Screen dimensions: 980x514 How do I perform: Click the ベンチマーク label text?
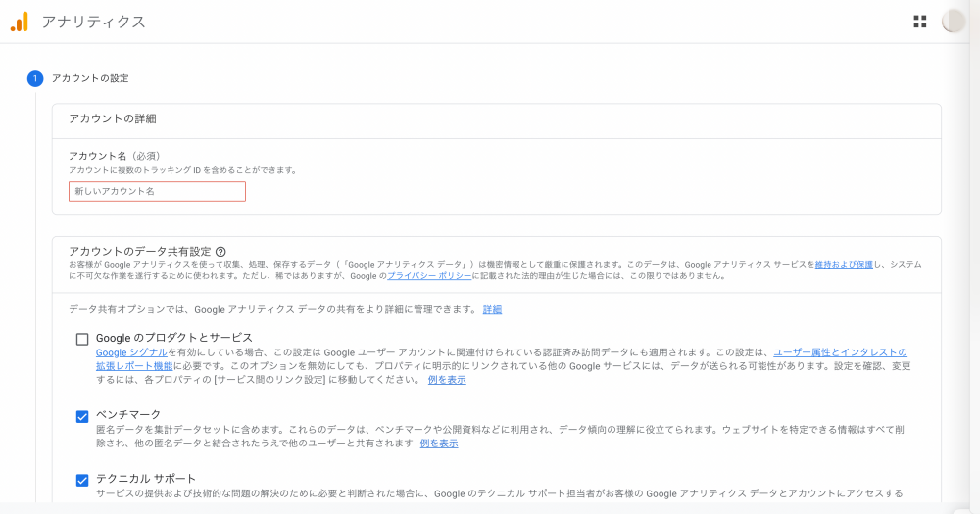(128, 415)
